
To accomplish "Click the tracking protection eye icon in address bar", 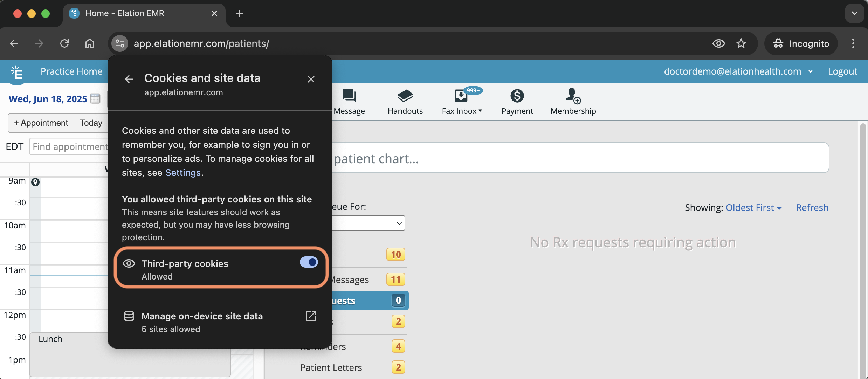I will pyautogui.click(x=718, y=43).
